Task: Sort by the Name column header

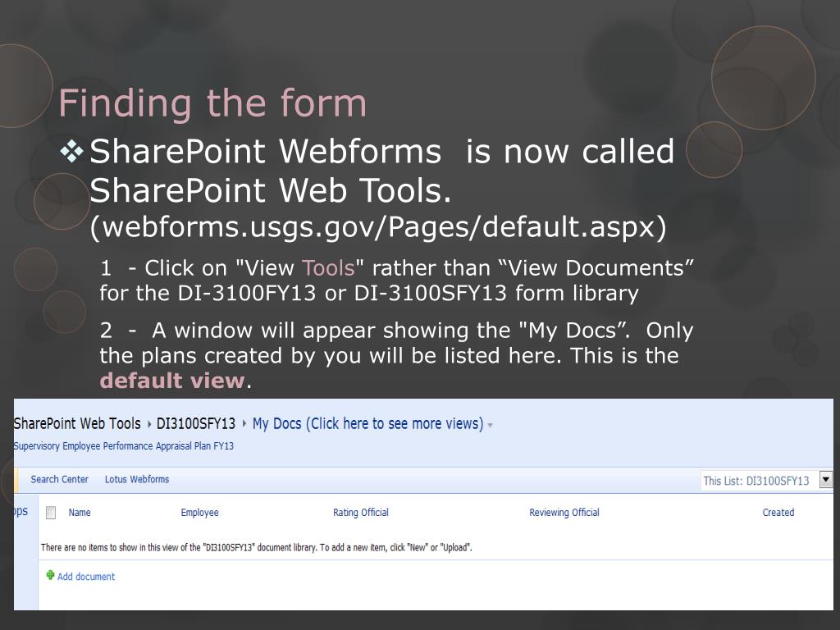Action: pos(80,513)
